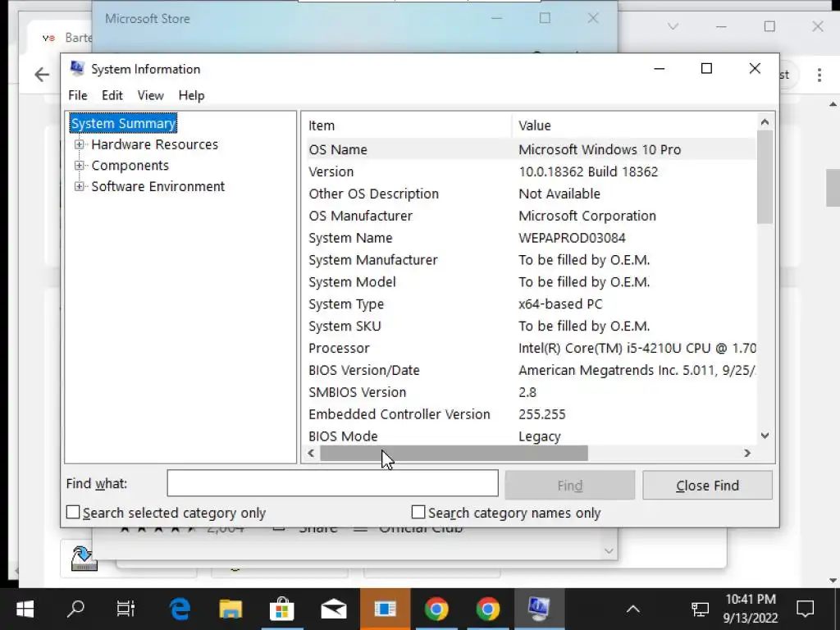
Task: Open network status tray icon
Action: click(700, 609)
